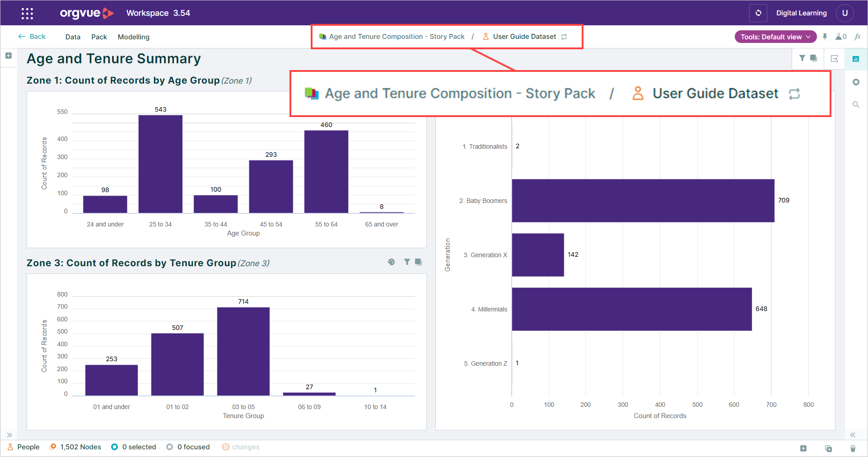868x457 pixels.
Task: Open the Tools: Default view dropdown
Action: pyautogui.click(x=775, y=37)
